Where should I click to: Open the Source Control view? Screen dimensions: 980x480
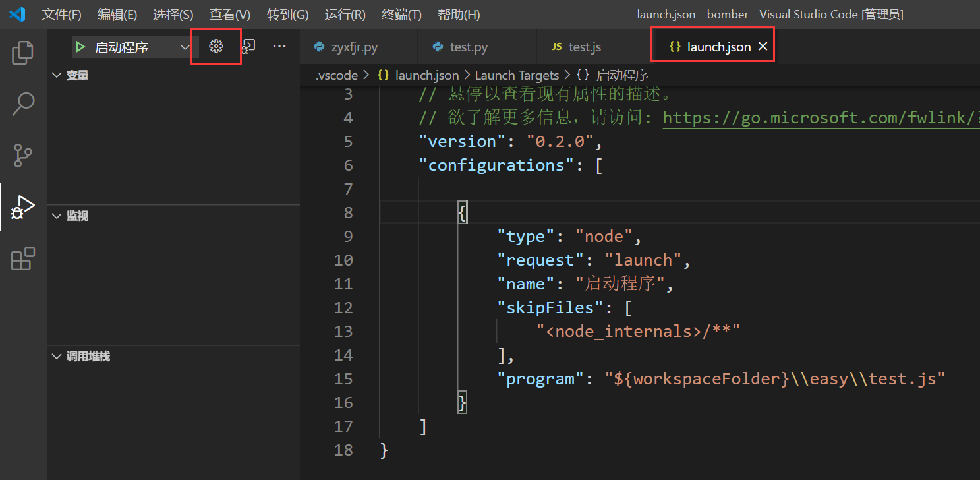click(x=23, y=156)
